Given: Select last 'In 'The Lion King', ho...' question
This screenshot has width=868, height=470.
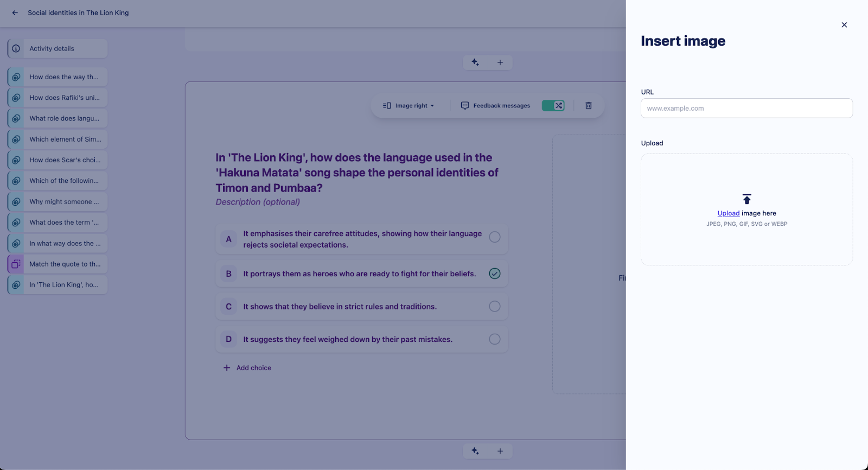Looking at the screenshot, I should click(58, 285).
